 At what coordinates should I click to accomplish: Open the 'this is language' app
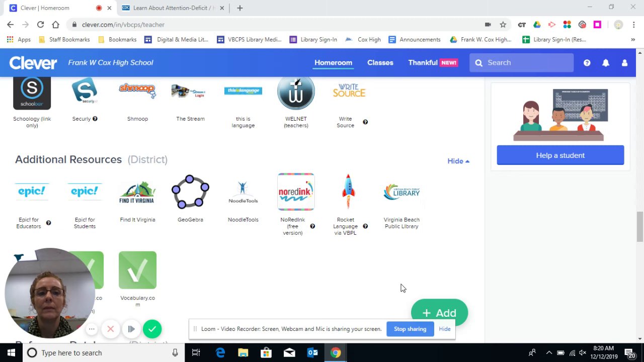pyautogui.click(x=243, y=90)
